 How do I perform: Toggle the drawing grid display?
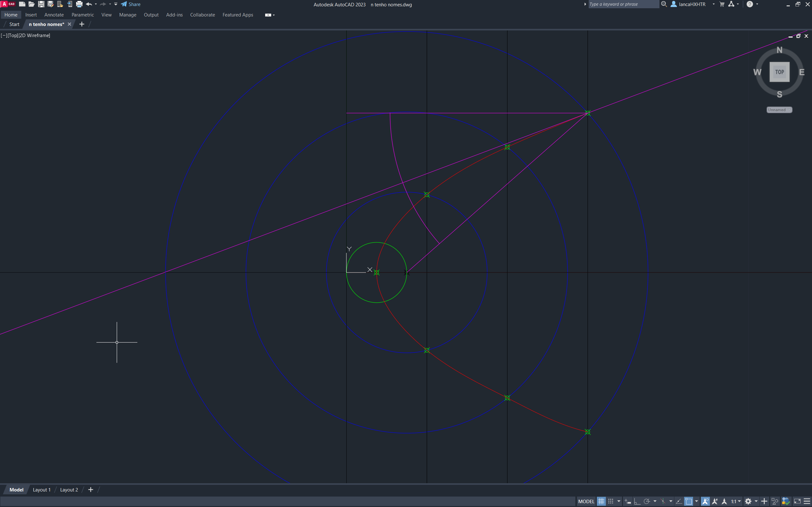point(601,501)
